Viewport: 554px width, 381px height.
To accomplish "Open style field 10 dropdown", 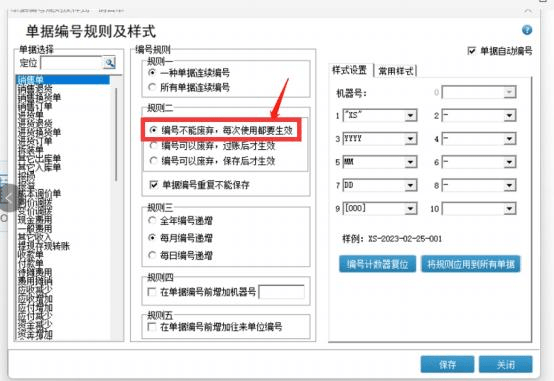I will click(x=509, y=209).
